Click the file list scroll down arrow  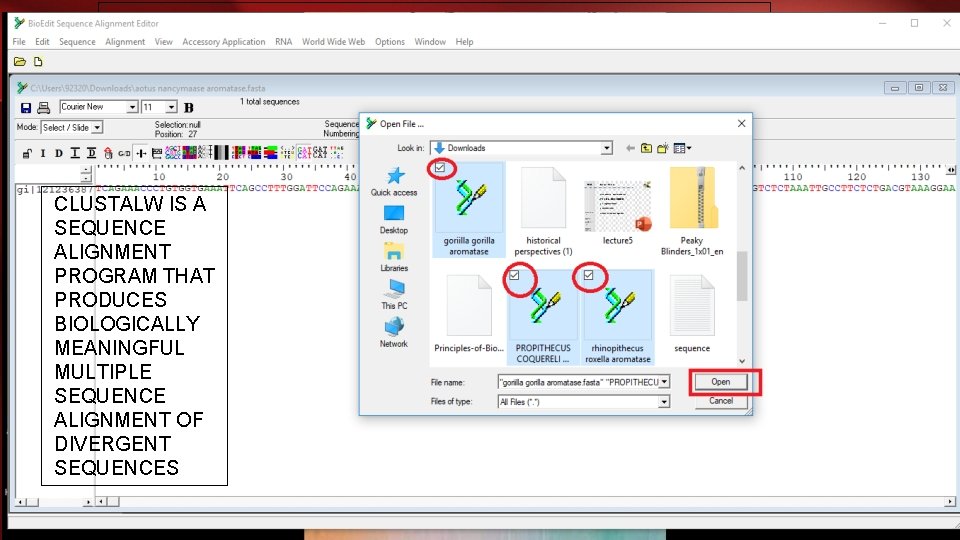(742, 361)
